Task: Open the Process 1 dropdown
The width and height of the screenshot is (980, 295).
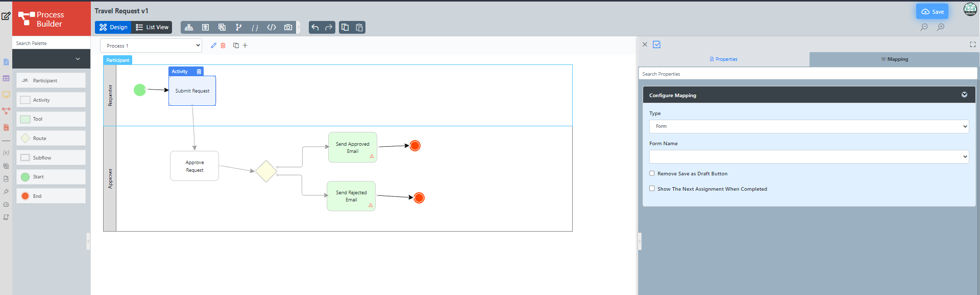Action: [x=151, y=46]
